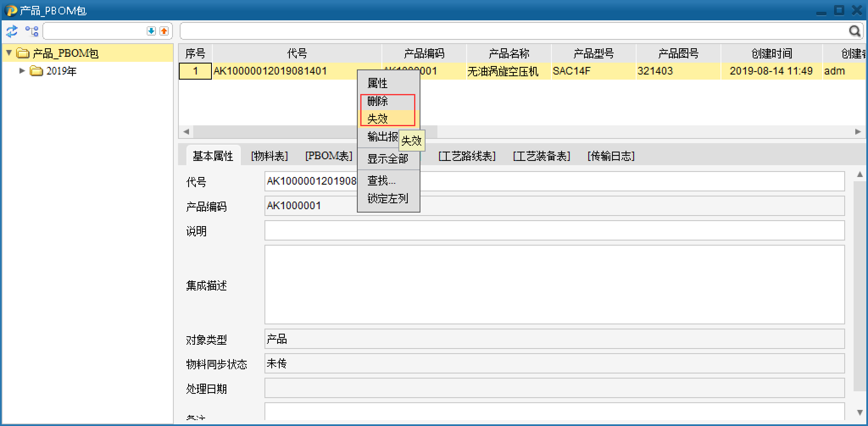This screenshot has width=868, height=426.
Task: Click the refresh arrows icon
Action: [x=11, y=31]
